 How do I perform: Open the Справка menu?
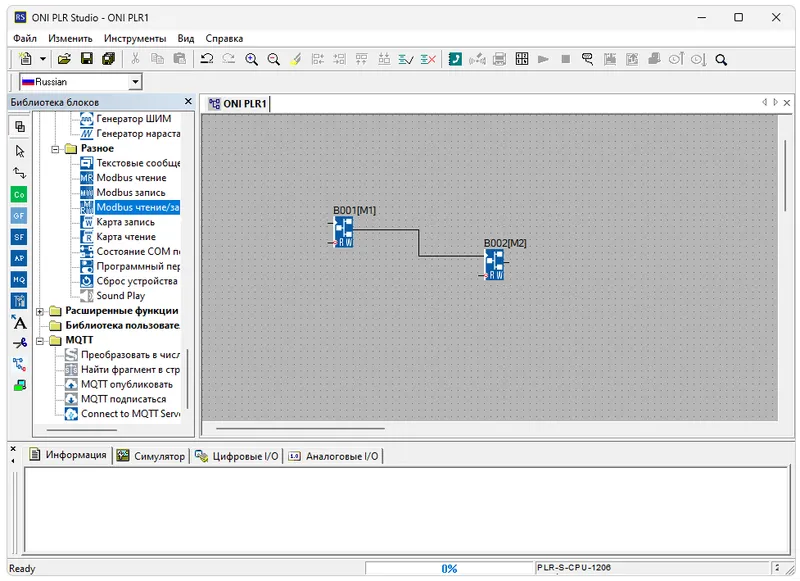(224, 38)
